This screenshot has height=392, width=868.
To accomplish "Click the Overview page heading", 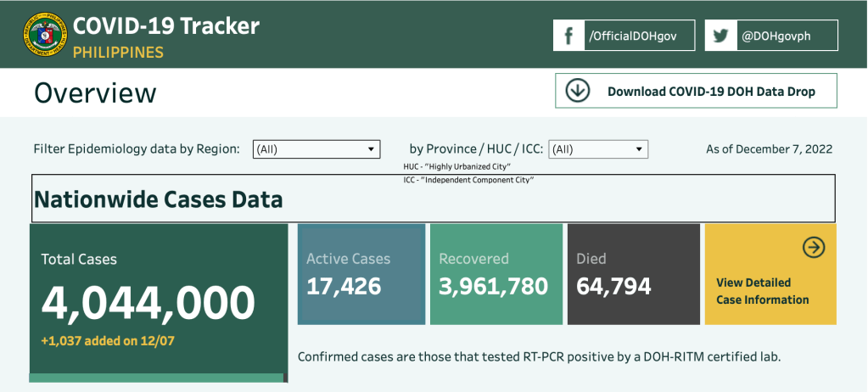I will tap(95, 92).
